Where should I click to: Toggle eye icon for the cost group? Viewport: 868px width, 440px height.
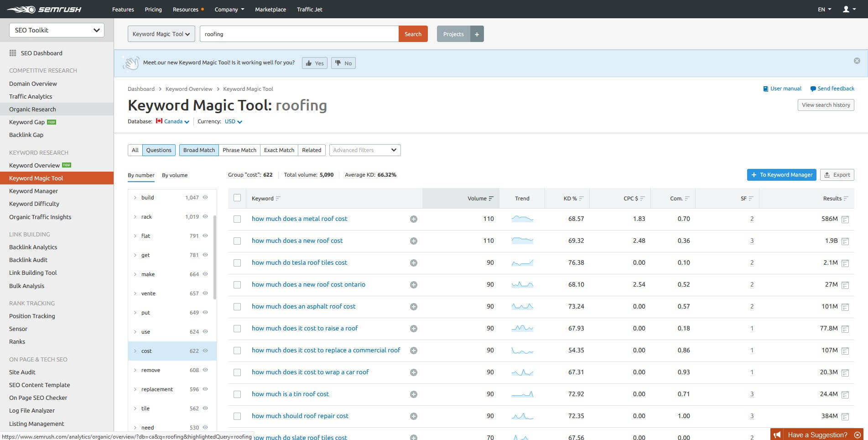click(x=205, y=351)
